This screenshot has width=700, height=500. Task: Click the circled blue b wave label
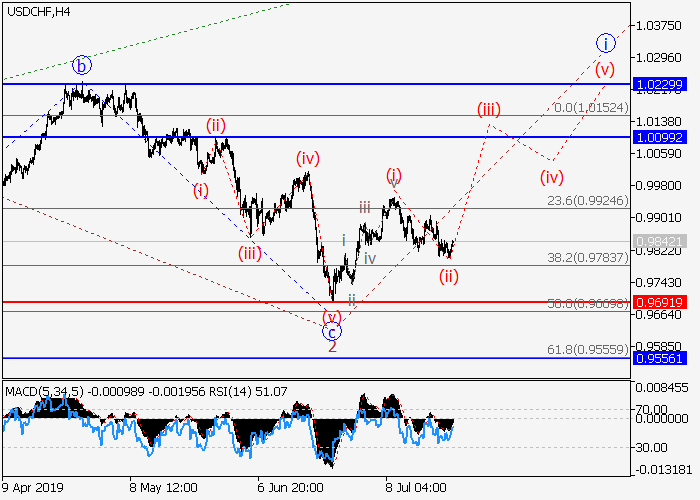point(82,66)
